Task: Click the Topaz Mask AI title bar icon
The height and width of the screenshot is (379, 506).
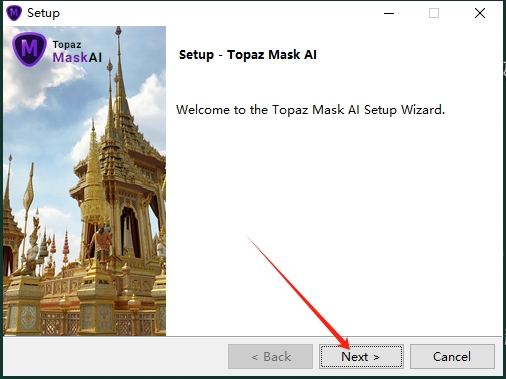Action: click(14, 13)
